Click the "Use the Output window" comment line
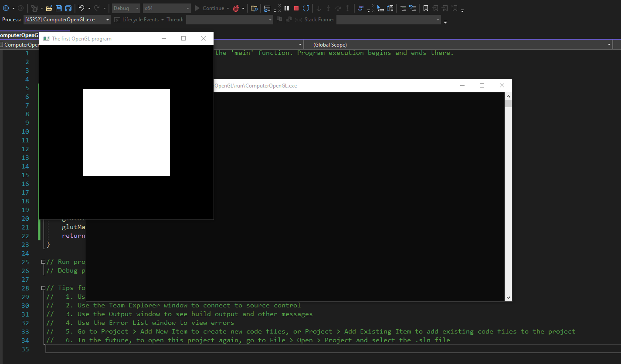Viewport: 621px width, 364px height. tap(179, 314)
